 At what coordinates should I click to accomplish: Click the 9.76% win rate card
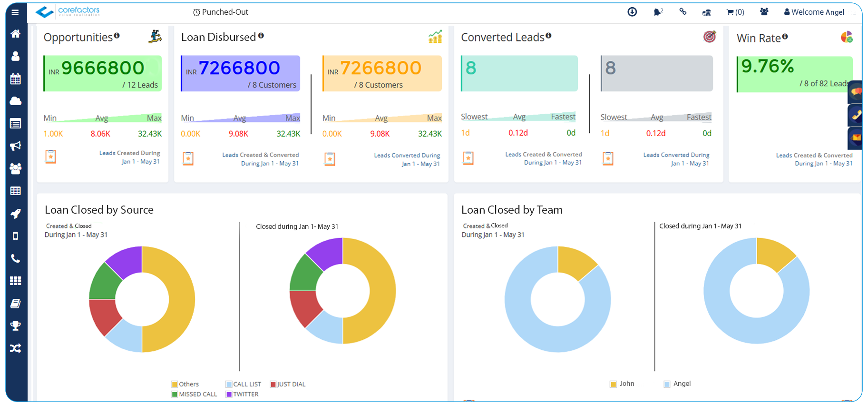click(795, 74)
